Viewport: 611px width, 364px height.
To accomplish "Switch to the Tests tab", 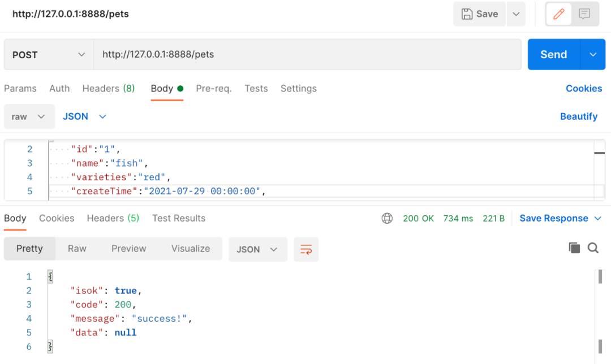I will (x=256, y=88).
